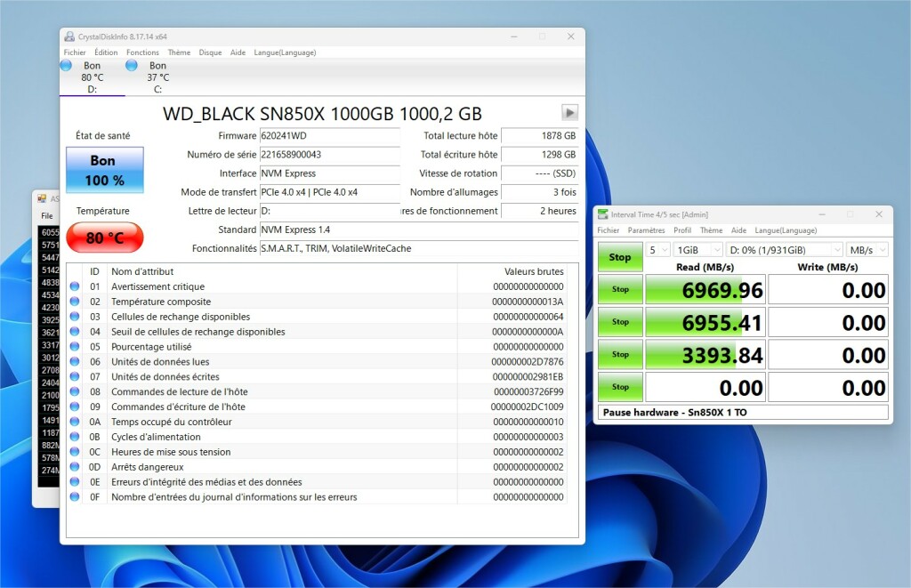Open the MB/s units dropdown

click(867, 250)
